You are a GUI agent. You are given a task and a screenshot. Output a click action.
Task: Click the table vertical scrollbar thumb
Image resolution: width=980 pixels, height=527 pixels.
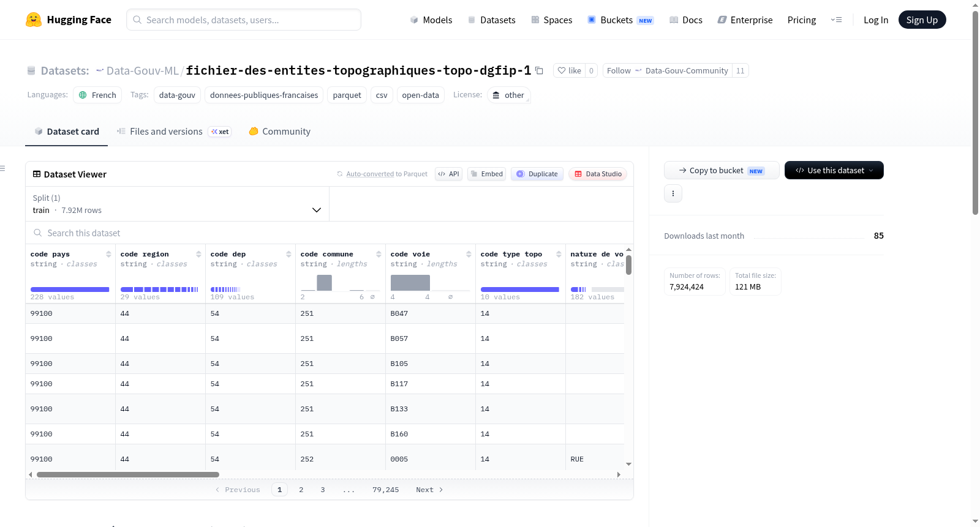(x=629, y=265)
